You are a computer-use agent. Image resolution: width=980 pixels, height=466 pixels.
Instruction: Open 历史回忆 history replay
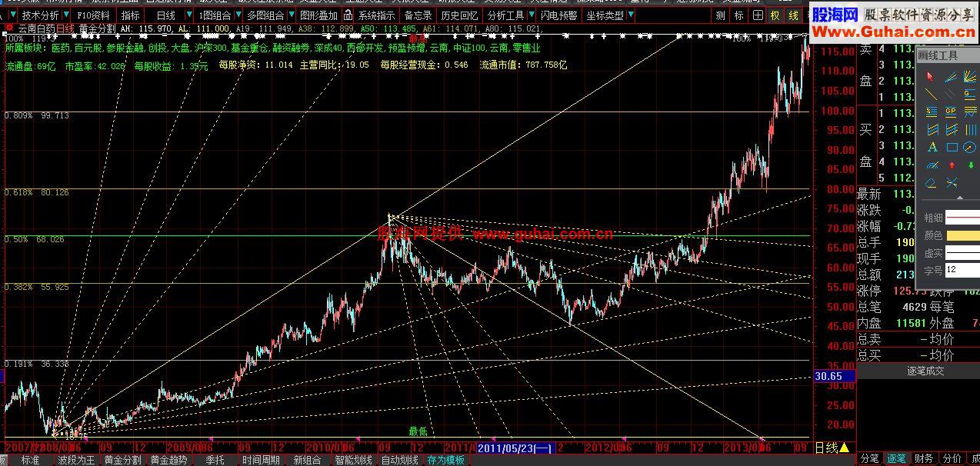point(458,15)
